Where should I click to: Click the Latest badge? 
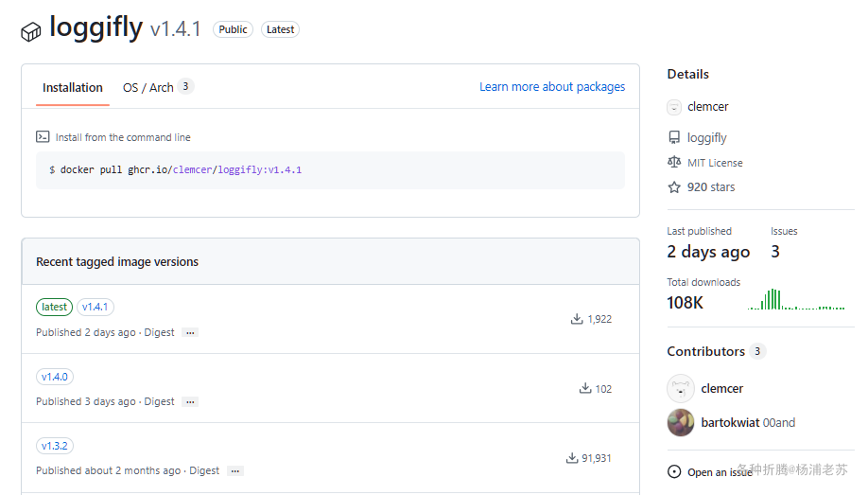[x=280, y=29]
